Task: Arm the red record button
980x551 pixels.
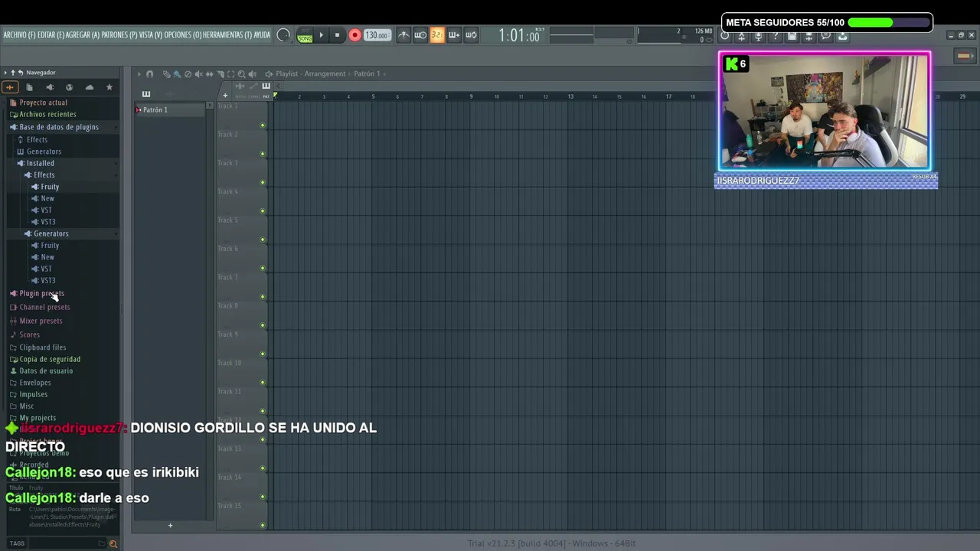Action: pos(354,35)
